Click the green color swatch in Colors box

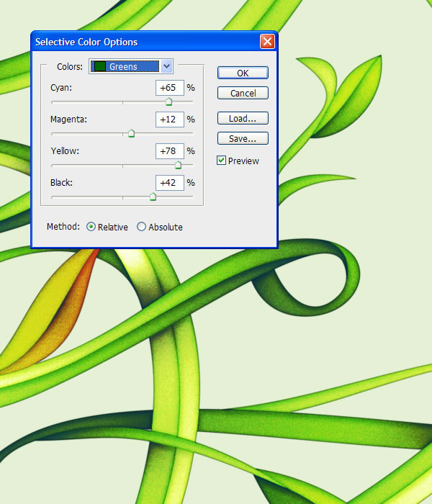tap(99, 66)
